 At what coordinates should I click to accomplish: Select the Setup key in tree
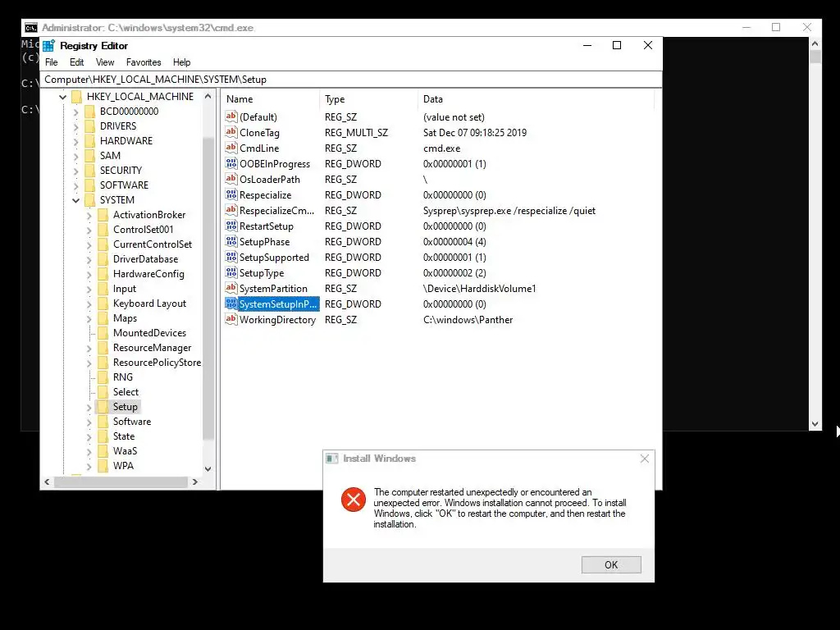[x=125, y=407]
